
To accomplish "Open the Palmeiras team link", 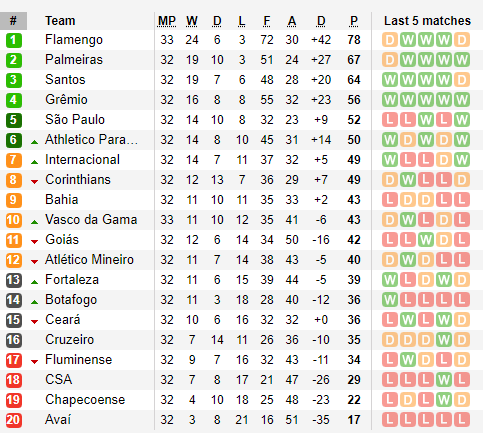I will point(74,60).
